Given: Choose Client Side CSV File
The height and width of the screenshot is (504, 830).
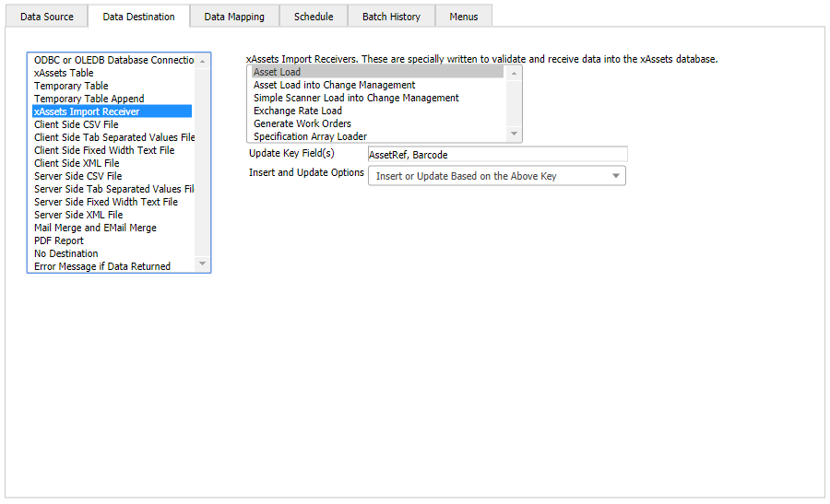Looking at the screenshot, I should [113, 124].
